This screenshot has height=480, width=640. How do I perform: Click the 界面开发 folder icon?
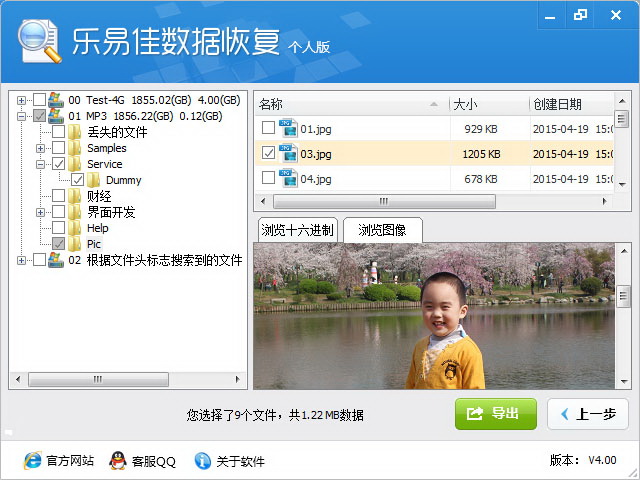click(x=75, y=212)
